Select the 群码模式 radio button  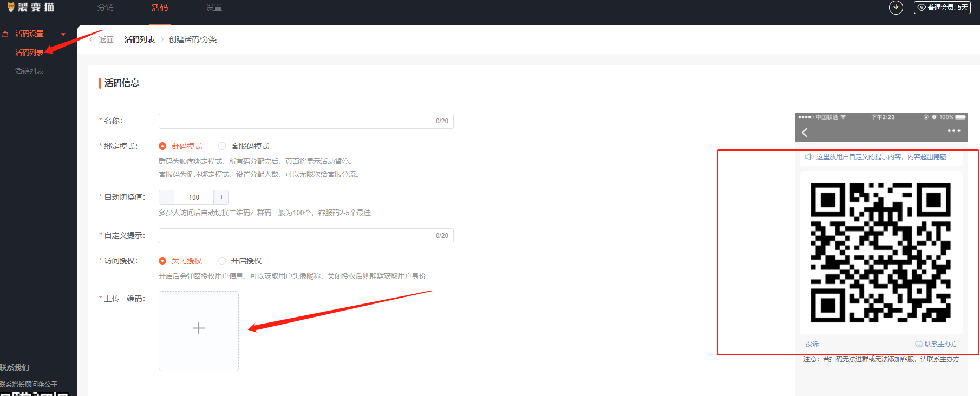point(162,146)
